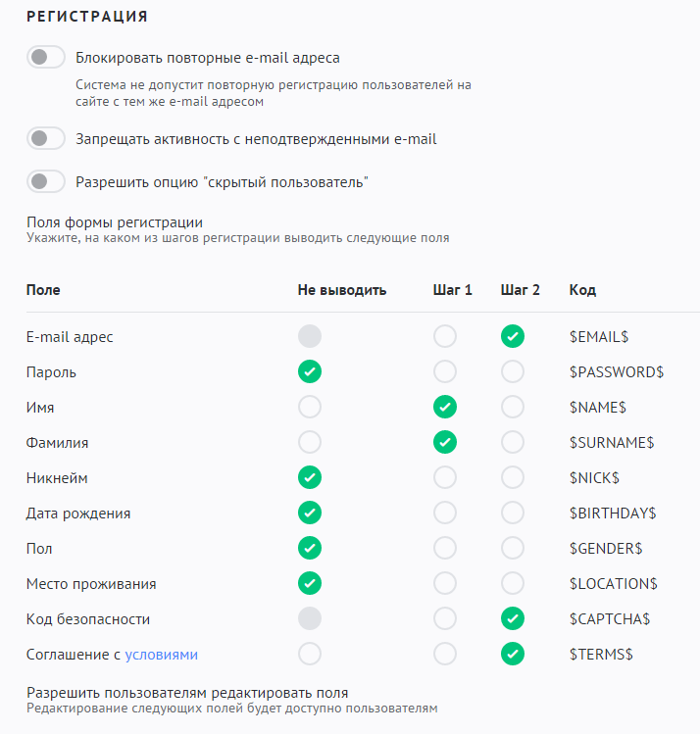
Task: Choose 'Не выводить' for Соглашение с условиями
Action: 310,655
